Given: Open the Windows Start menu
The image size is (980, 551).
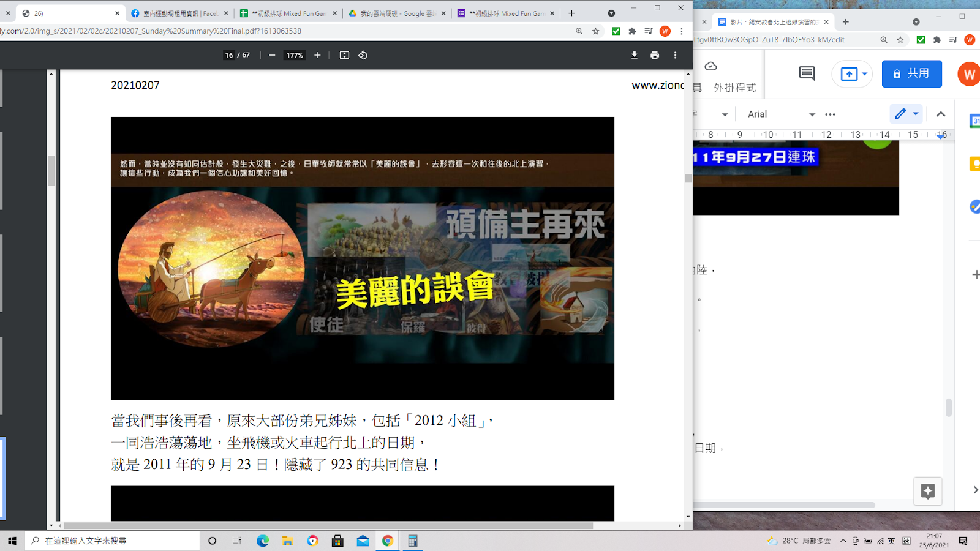Looking at the screenshot, I should 12,541.
